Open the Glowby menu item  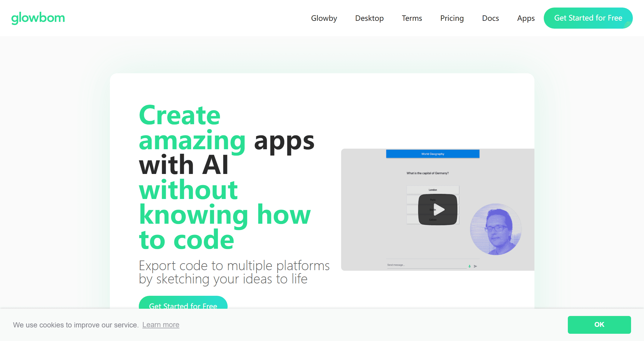click(324, 18)
